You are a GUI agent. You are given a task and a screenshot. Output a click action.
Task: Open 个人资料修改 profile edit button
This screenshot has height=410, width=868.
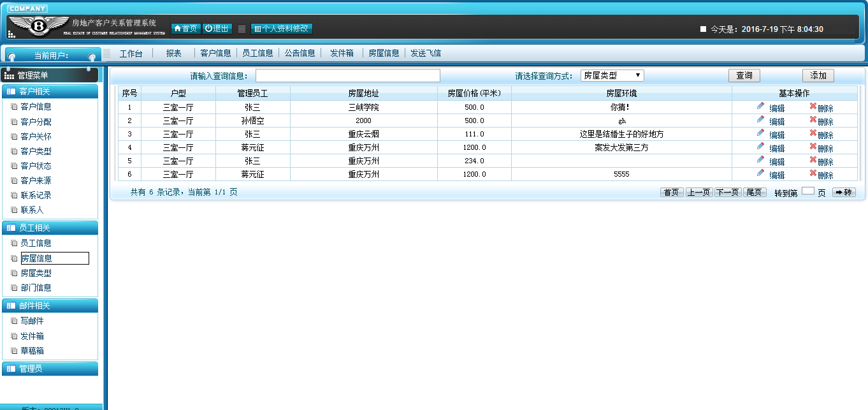282,29
